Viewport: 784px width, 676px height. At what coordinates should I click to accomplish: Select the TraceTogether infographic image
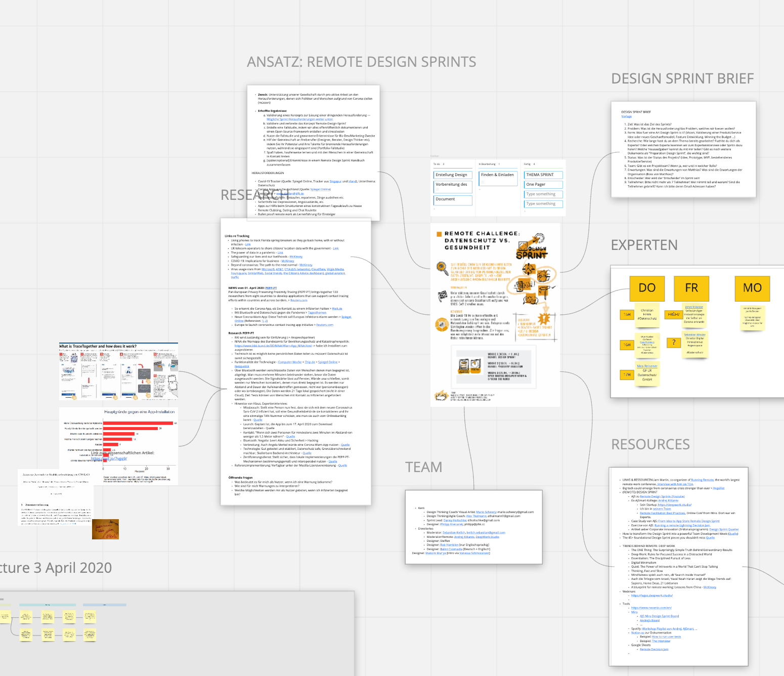118,372
